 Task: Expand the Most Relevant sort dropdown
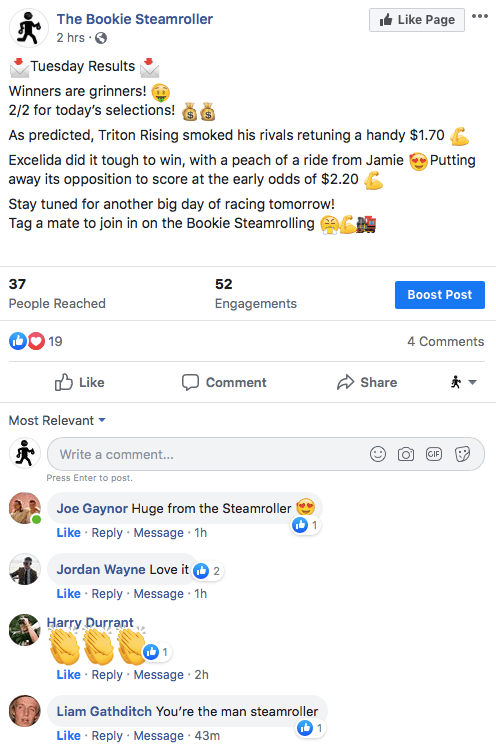(57, 421)
